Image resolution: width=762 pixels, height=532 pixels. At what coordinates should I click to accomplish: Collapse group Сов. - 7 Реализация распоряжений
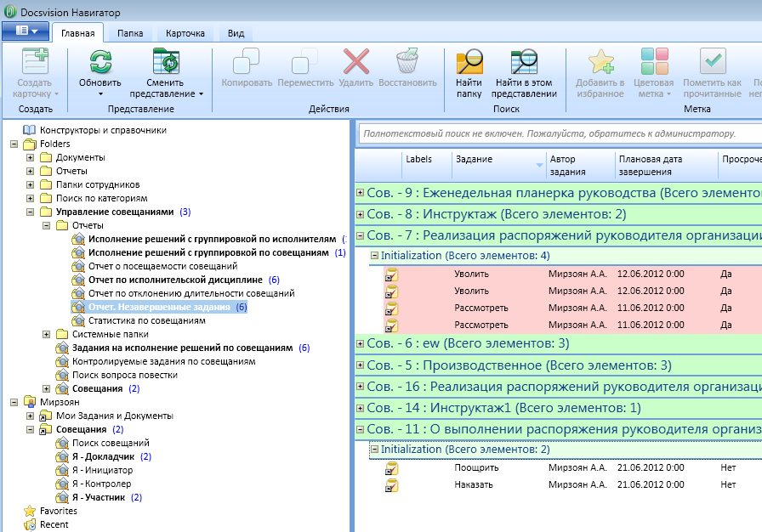(x=360, y=235)
